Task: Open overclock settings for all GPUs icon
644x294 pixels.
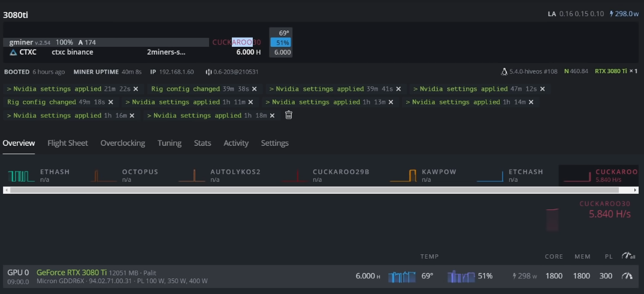Action: (628, 256)
